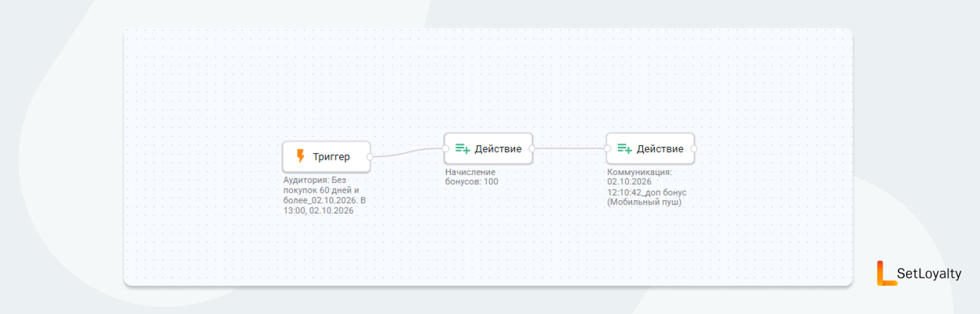The image size is (980, 314).
Task: Click the orange lightning trigger icon
Action: [x=300, y=156]
